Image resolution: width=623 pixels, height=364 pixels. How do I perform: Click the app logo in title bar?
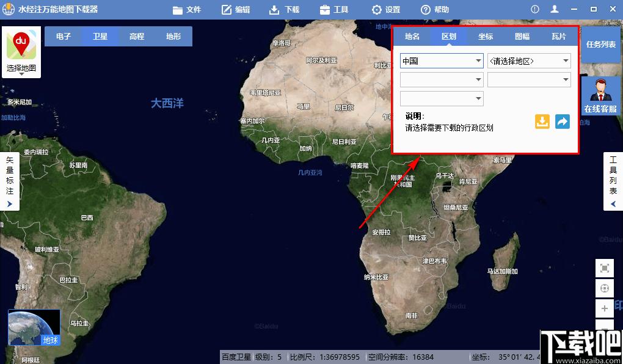(9, 9)
